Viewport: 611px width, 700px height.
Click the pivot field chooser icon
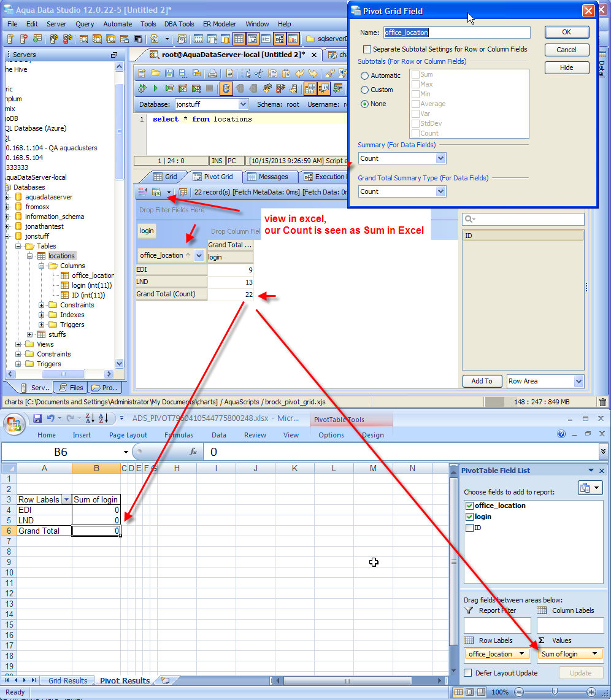tap(183, 192)
